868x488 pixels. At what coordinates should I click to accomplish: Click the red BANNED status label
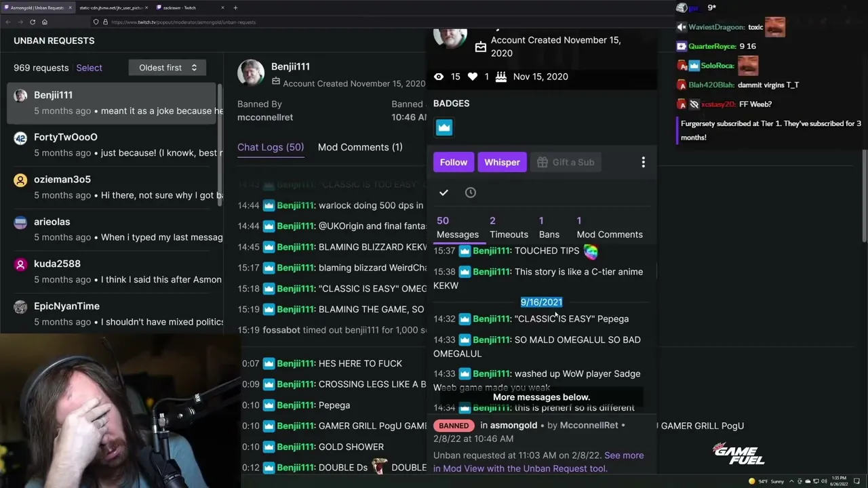[454, 426]
